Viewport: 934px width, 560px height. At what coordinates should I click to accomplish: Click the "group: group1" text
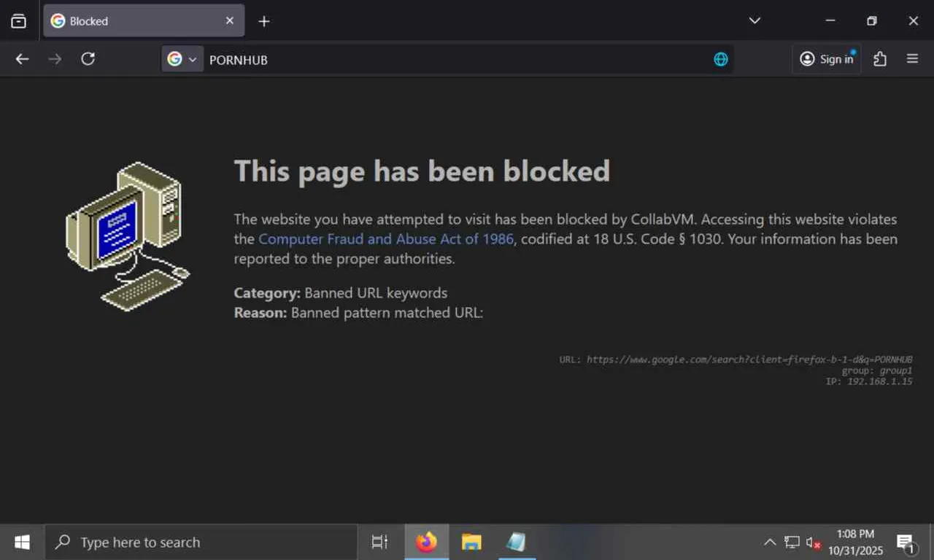[877, 370]
